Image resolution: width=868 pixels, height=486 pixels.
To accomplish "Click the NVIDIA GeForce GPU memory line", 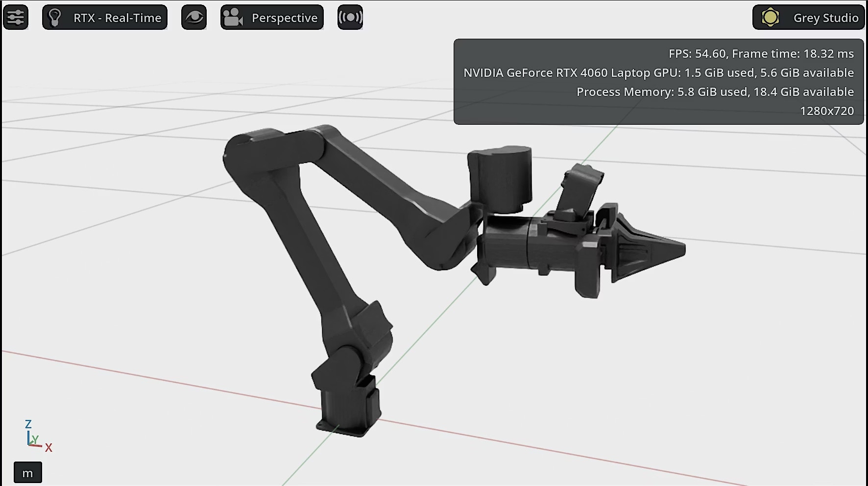I will [x=658, y=73].
